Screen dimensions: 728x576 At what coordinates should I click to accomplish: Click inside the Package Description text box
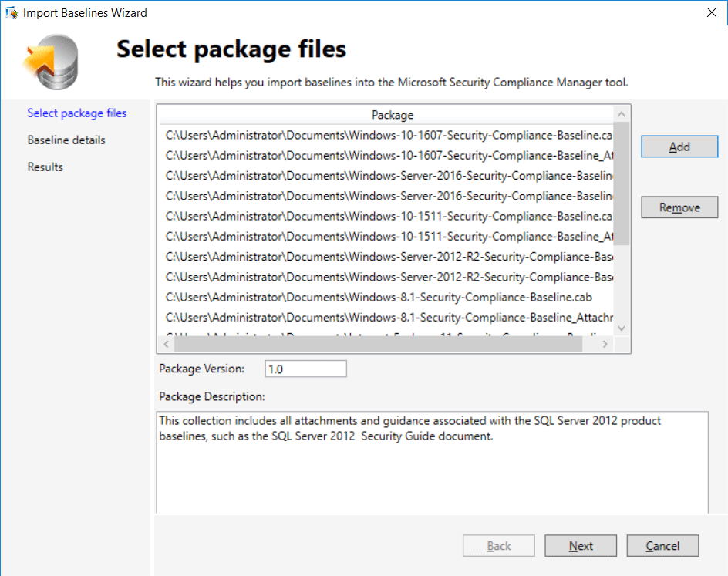click(432, 463)
